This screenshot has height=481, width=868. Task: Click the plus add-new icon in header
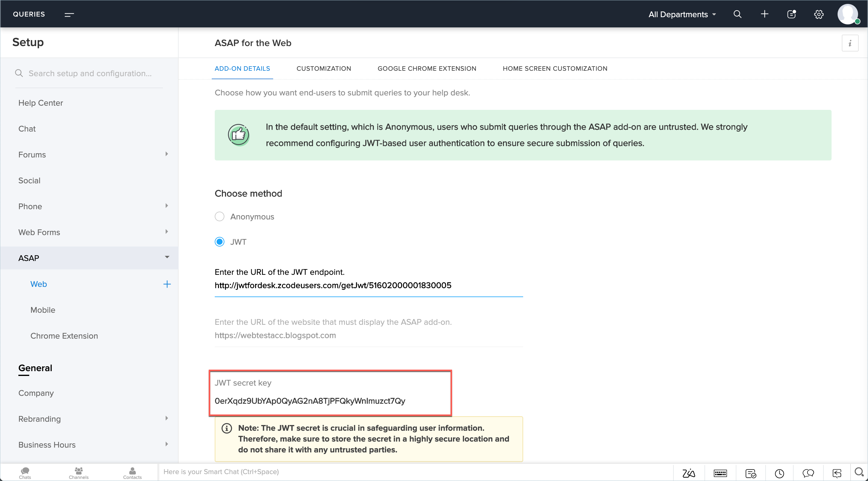click(765, 14)
